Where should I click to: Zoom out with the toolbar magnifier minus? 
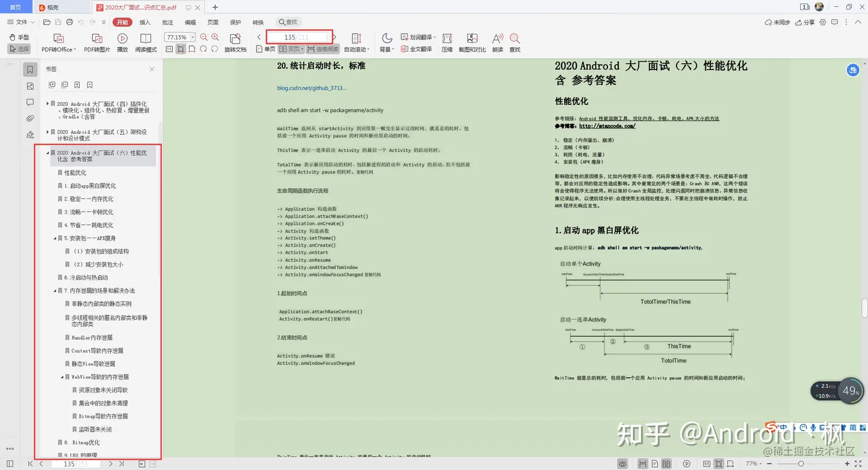click(204, 37)
